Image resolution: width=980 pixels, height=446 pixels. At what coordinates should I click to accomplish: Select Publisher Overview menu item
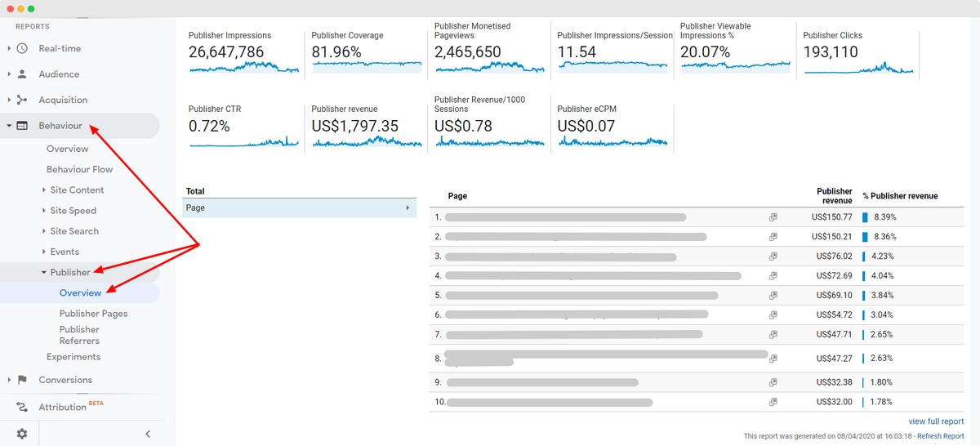coord(81,292)
